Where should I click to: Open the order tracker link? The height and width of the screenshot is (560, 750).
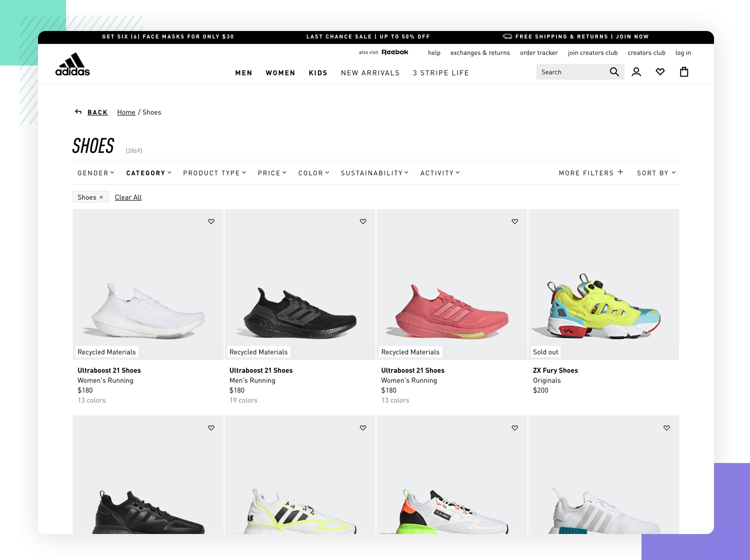point(539,52)
